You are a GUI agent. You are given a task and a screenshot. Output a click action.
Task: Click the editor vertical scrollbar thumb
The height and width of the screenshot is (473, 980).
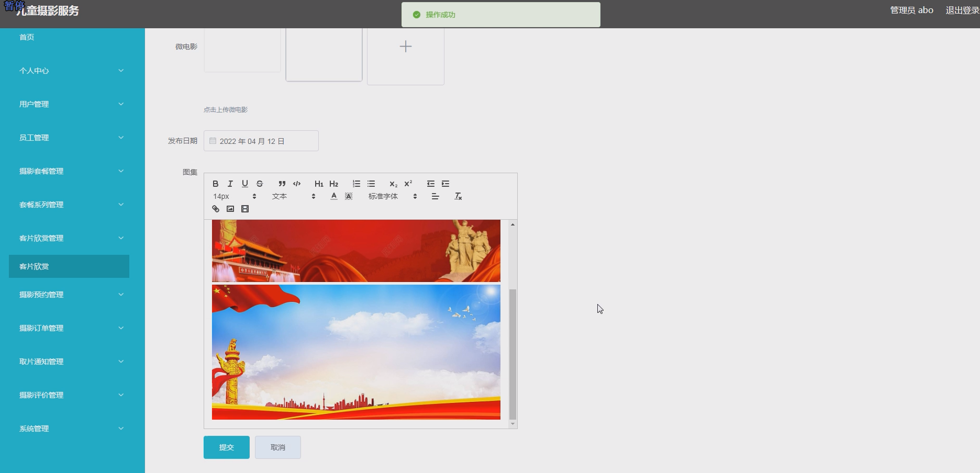pos(513,354)
